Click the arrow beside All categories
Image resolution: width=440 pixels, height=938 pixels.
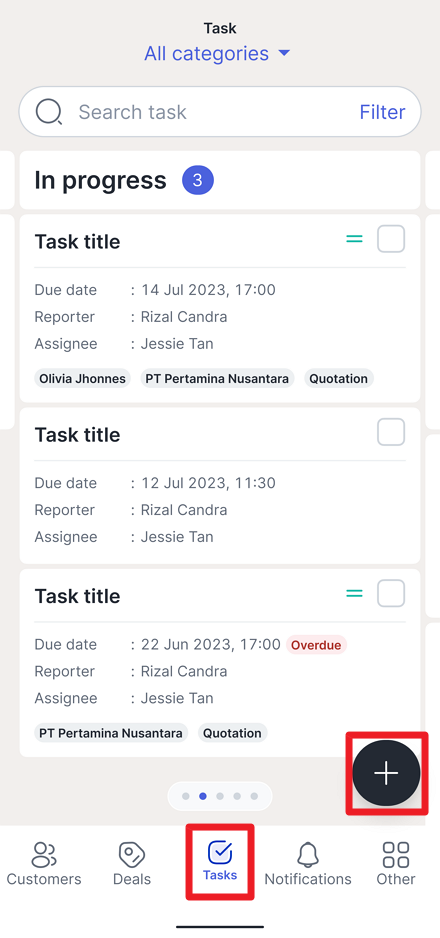pyautogui.click(x=285, y=53)
